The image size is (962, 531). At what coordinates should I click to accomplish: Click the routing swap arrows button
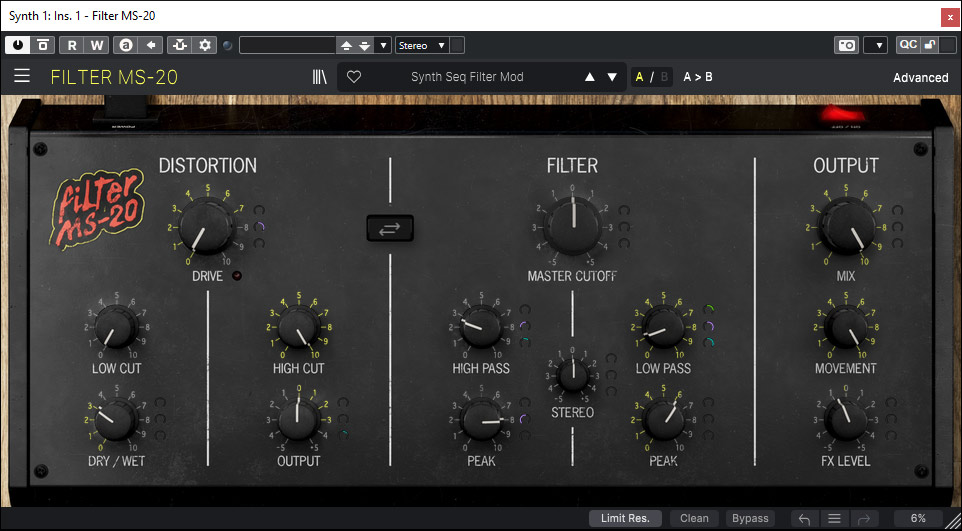point(389,229)
